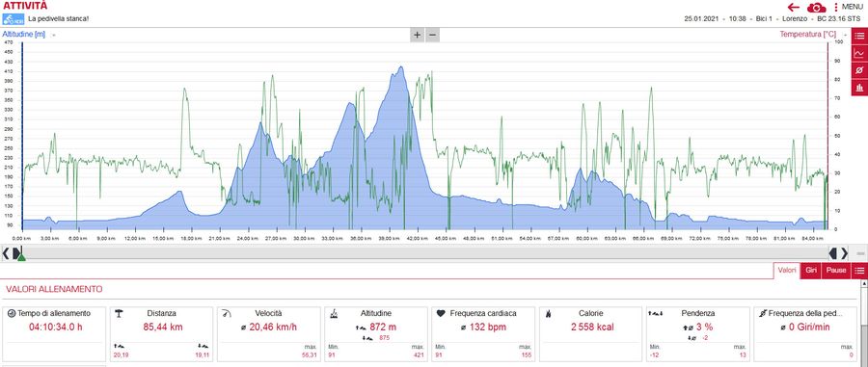
Task: Click the maximum slope value 13
Action: 743,354
